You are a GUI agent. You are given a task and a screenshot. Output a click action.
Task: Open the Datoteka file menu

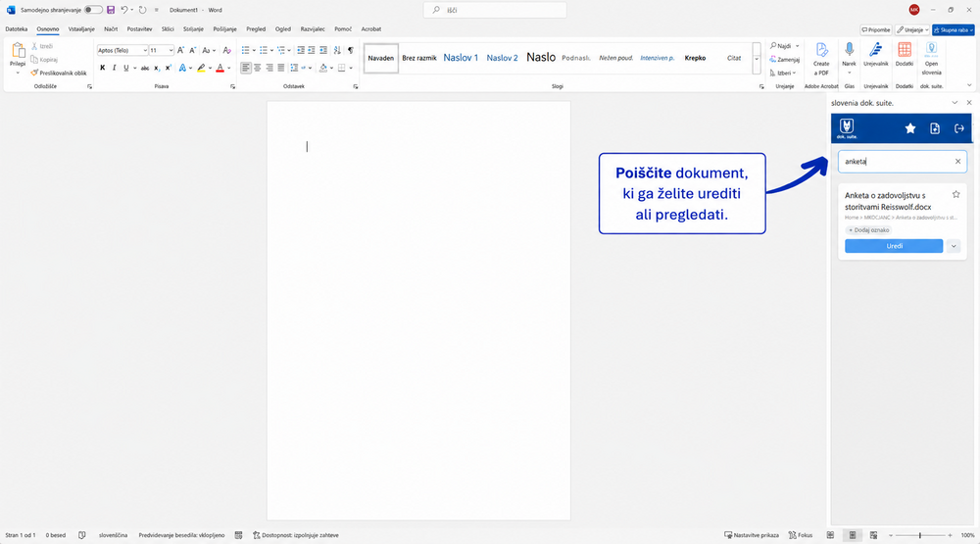[17, 29]
